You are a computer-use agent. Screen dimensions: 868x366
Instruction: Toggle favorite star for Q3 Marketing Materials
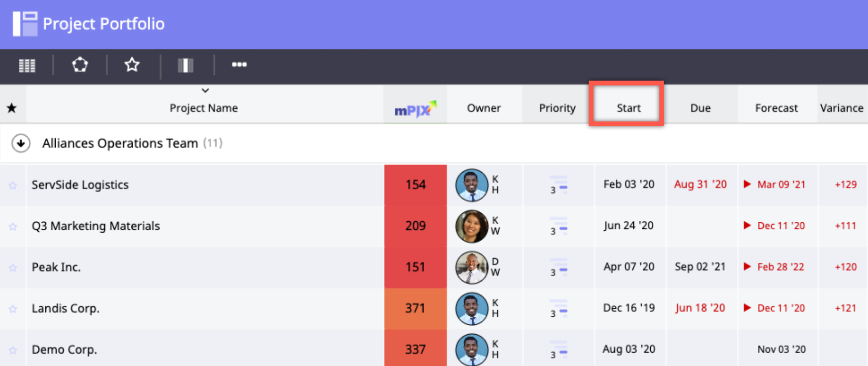(x=13, y=227)
